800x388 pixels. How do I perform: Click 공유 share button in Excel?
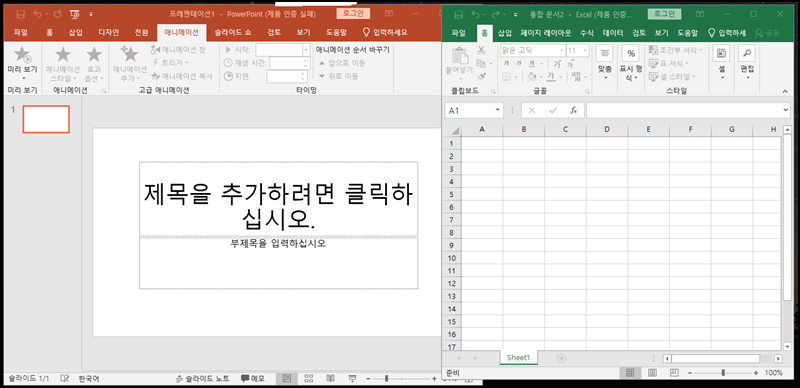coord(767,33)
